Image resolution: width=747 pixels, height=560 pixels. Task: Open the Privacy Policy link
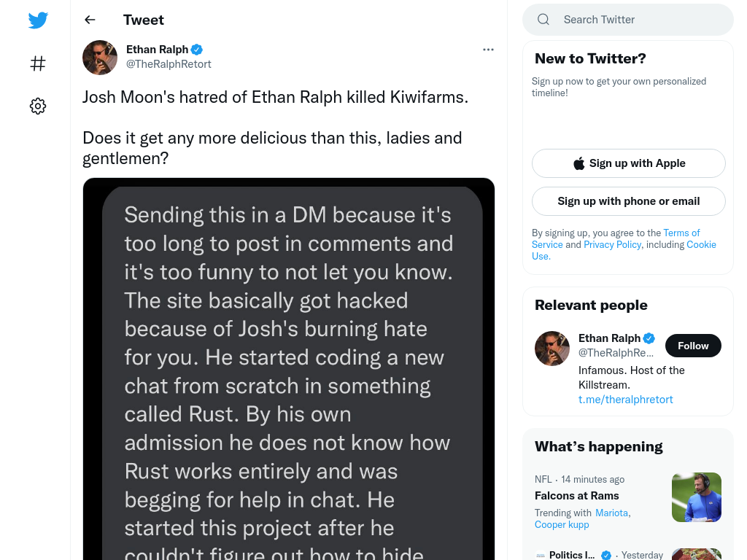click(x=613, y=245)
